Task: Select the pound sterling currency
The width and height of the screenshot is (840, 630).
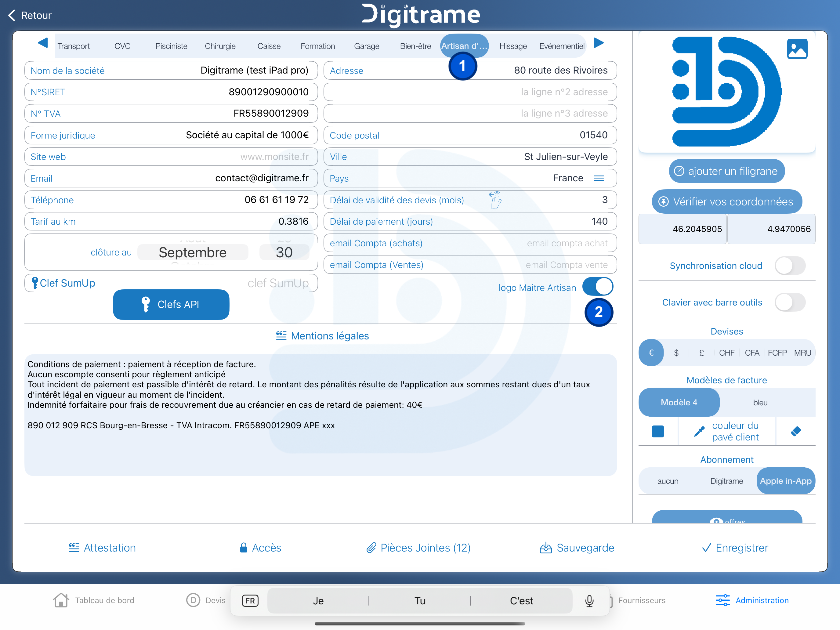Action: coord(701,353)
